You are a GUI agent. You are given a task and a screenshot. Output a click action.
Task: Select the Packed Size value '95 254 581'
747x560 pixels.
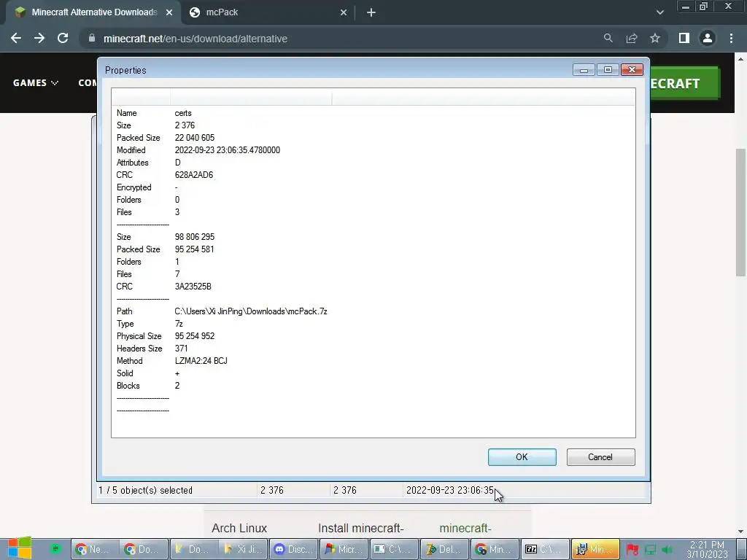point(194,249)
